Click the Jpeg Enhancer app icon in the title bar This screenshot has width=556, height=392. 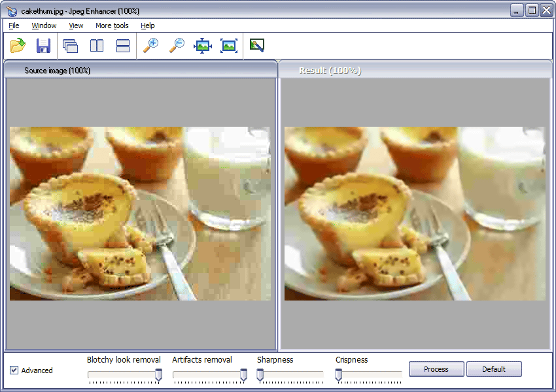(x=11, y=11)
